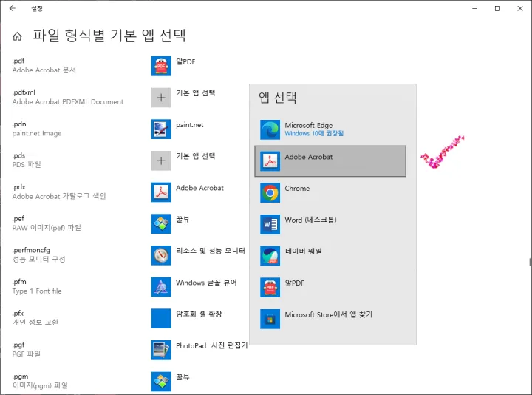Viewport: 532px width, 395px height.
Task: Click the 앱 선택 popup heading
Action: click(278, 98)
